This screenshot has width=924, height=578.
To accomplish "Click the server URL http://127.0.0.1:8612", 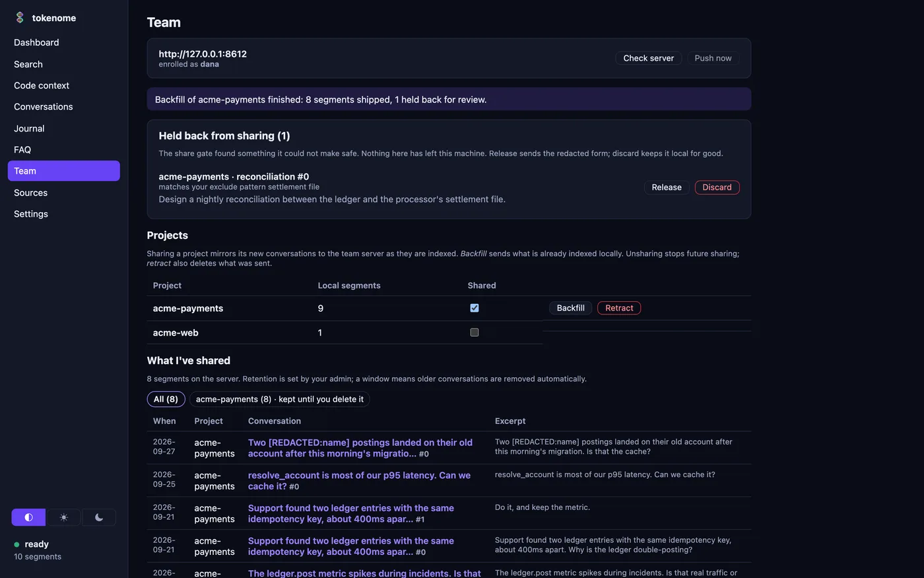I will tap(203, 54).
